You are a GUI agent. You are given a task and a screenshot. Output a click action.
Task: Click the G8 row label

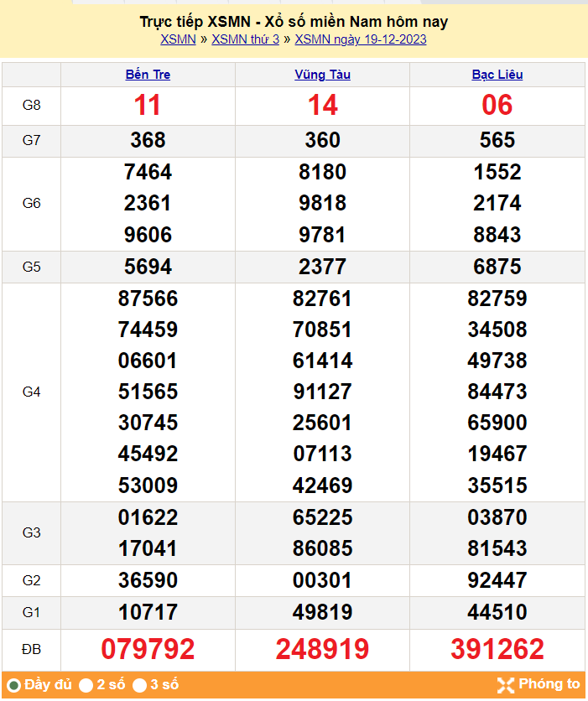click(31, 106)
